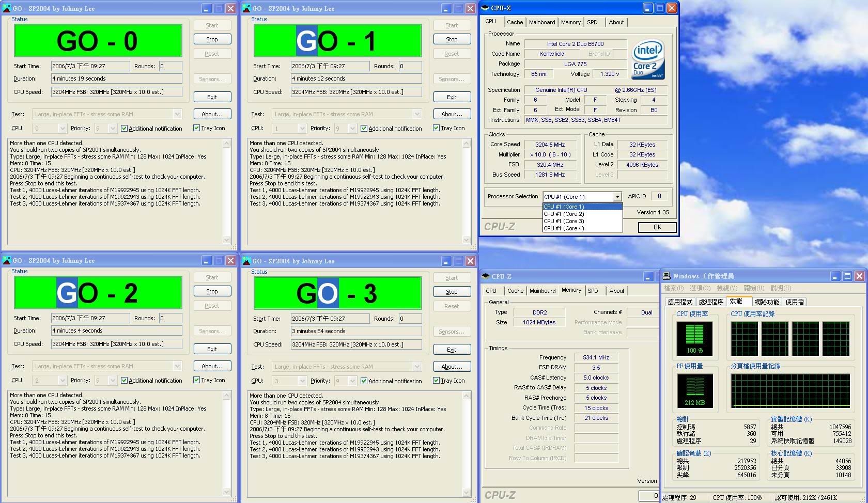Image resolution: width=868 pixels, height=503 pixels.
Task: Click About... in the GO-0 window
Action: click(x=212, y=114)
